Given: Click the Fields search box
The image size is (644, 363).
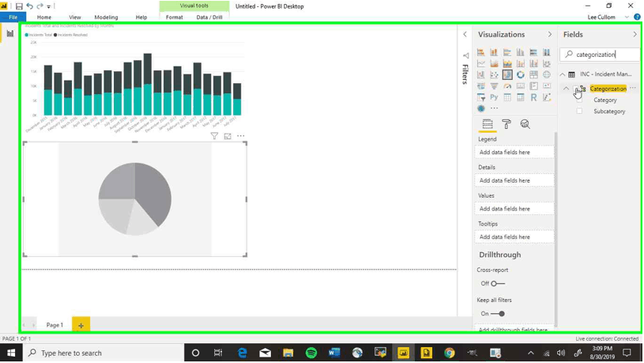Looking at the screenshot, I should pos(600,55).
